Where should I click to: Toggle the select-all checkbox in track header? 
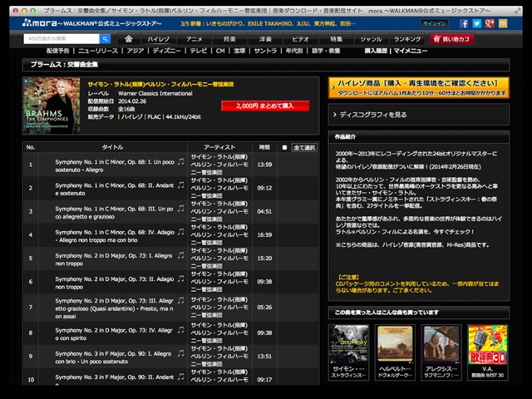[285, 147]
